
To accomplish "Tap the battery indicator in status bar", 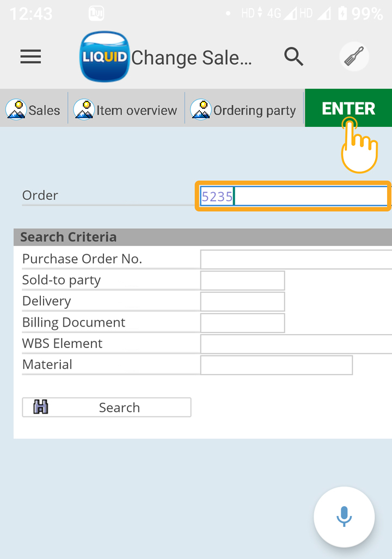I will coord(342,13).
